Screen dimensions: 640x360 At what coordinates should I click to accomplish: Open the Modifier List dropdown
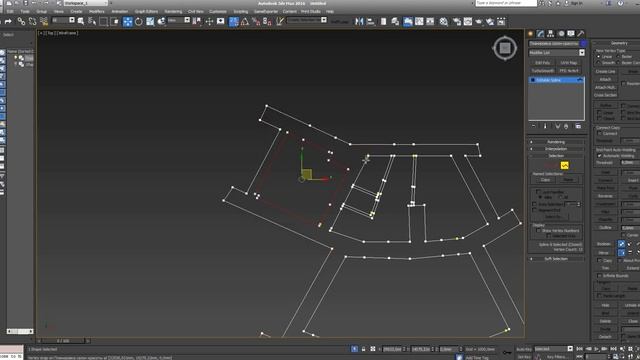click(557, 53)
